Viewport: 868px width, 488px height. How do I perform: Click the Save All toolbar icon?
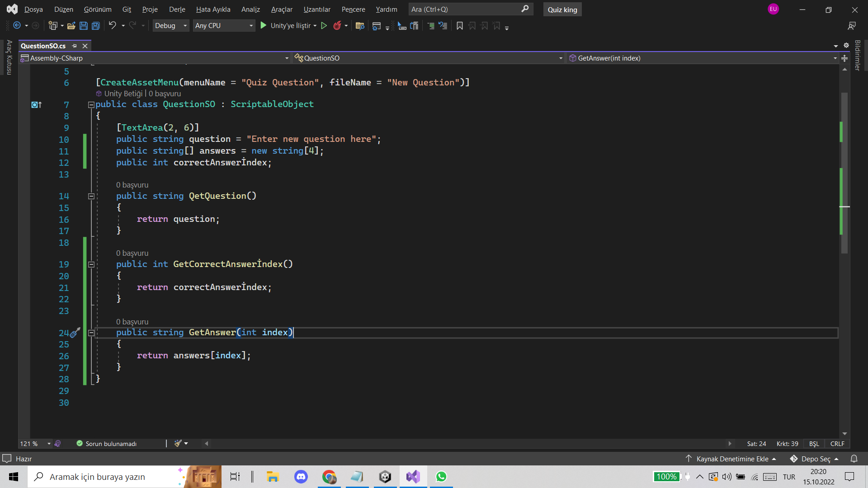[96, 26]
